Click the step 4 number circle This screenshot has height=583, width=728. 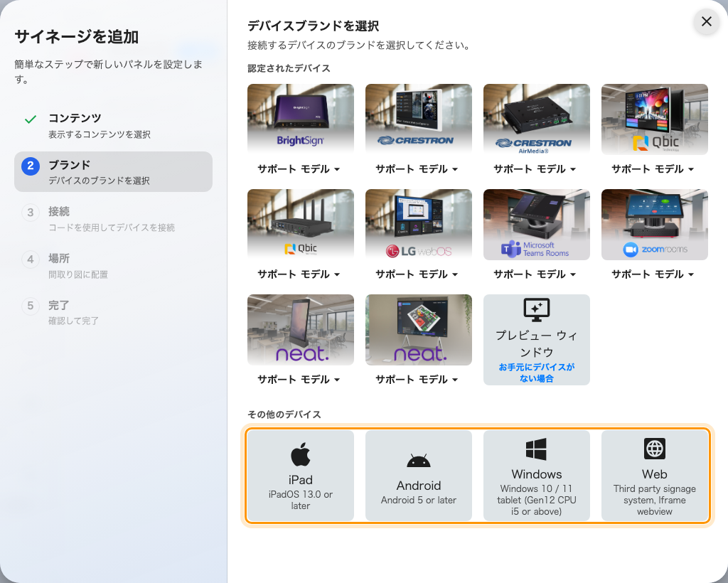tap(31, 259)
